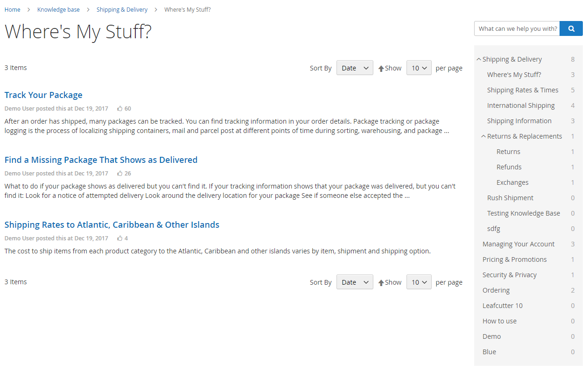Toggle the bottom sort direction arrow
Viewport: 588px width, 371px height.
click(381, 283)
